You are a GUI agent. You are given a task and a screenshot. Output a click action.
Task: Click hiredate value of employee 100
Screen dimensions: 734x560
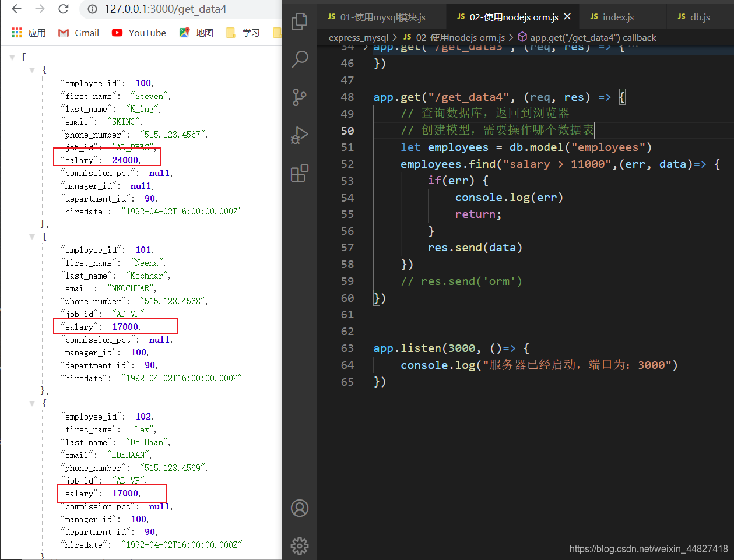tap(182, 212)
